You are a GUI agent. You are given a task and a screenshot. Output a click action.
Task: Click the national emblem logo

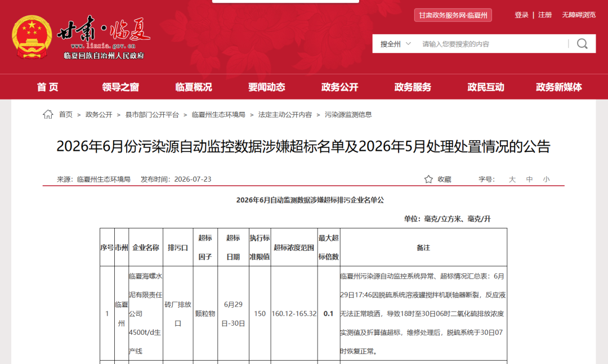(x=32, y=37)
